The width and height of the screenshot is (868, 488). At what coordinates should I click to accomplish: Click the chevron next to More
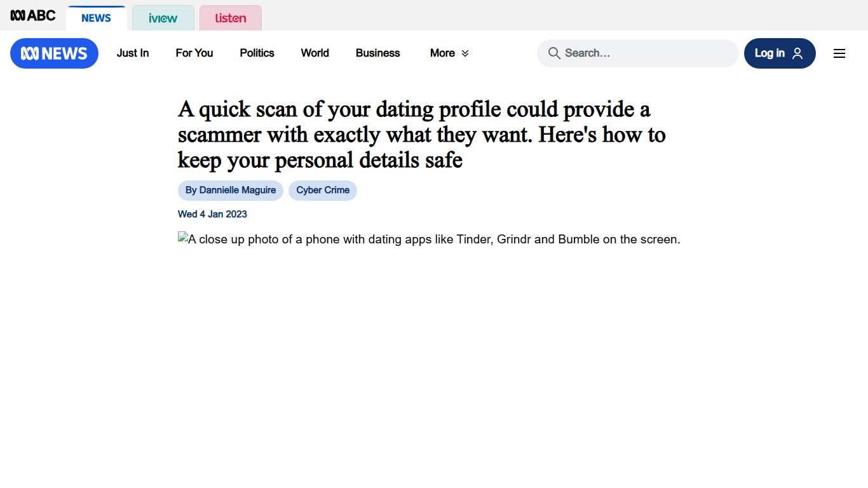click(x=465, y=53)
